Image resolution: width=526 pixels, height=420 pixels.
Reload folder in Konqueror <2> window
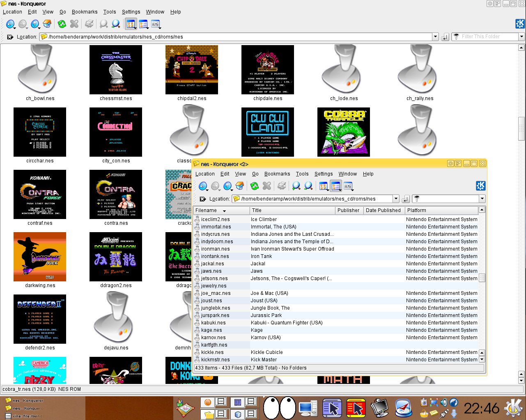point(255,186)
